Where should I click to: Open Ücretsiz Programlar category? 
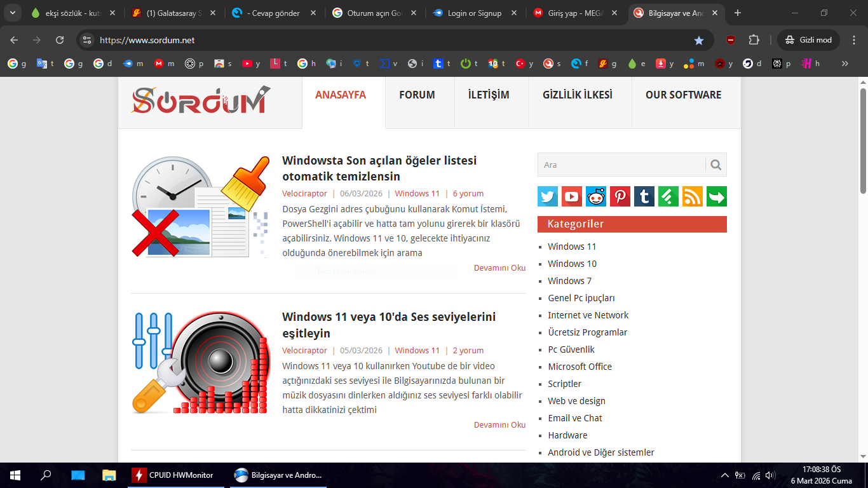(588, 332)
